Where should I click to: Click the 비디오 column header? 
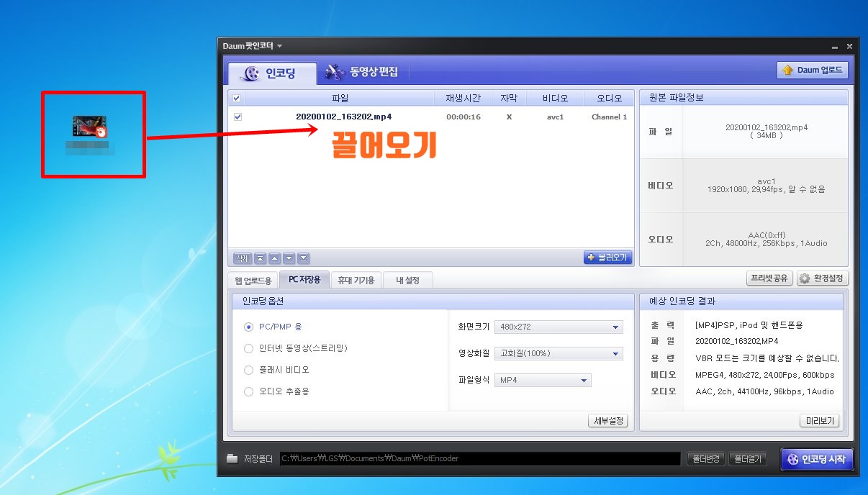pos(555,98)
